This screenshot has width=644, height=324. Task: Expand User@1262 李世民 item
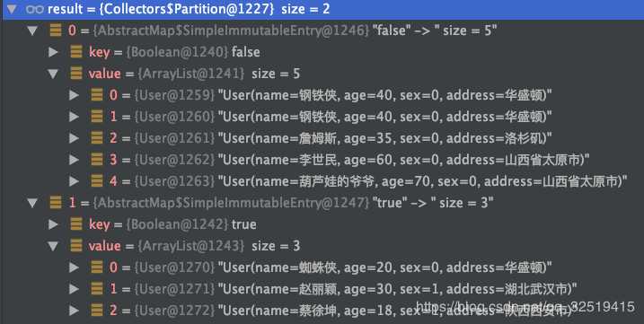[x=74, y=160]
